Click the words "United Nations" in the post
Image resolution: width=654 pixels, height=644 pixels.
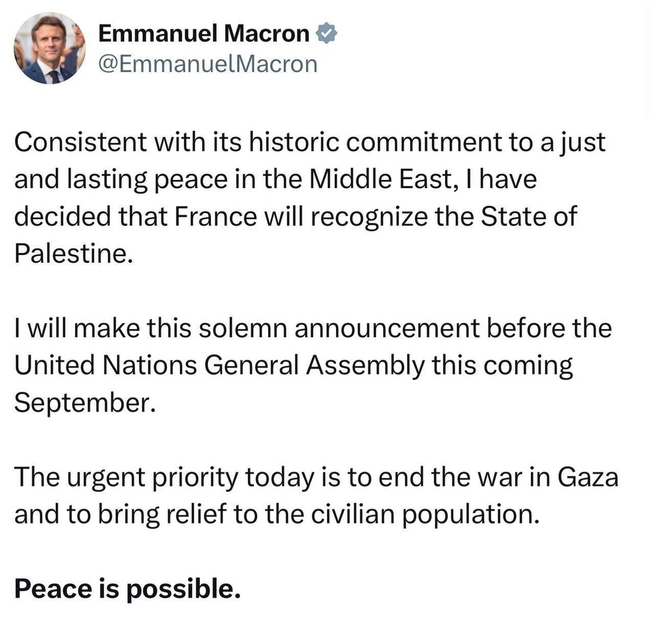coord(105,365)
